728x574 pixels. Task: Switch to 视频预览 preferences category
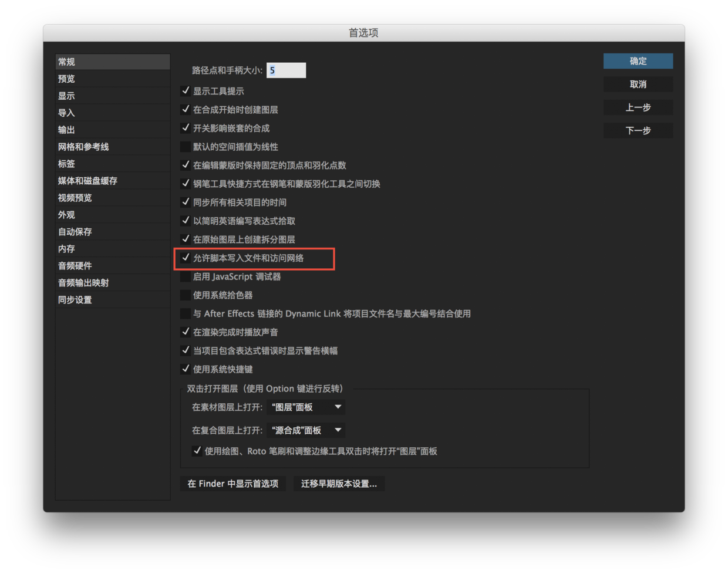click(113, 198)
